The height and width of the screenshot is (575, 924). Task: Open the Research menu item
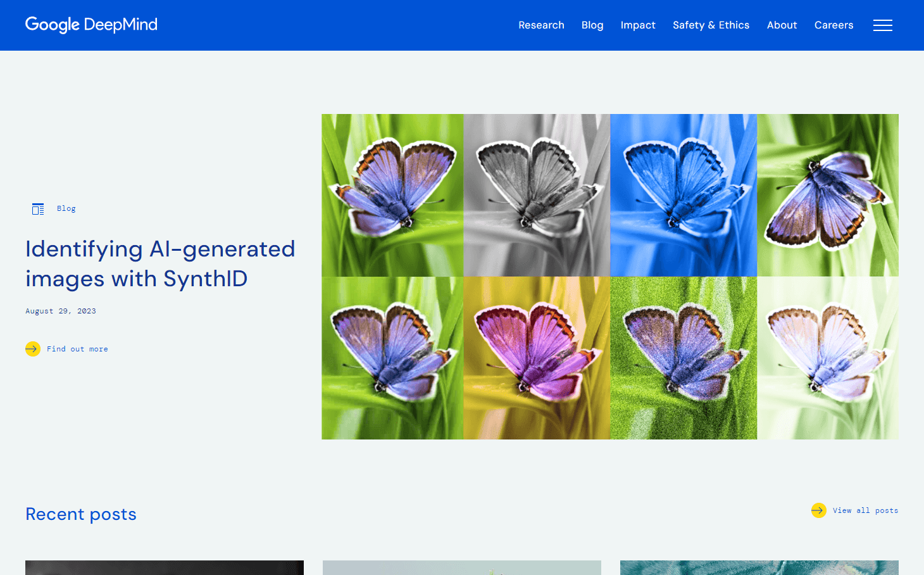(x=541, y=25)
